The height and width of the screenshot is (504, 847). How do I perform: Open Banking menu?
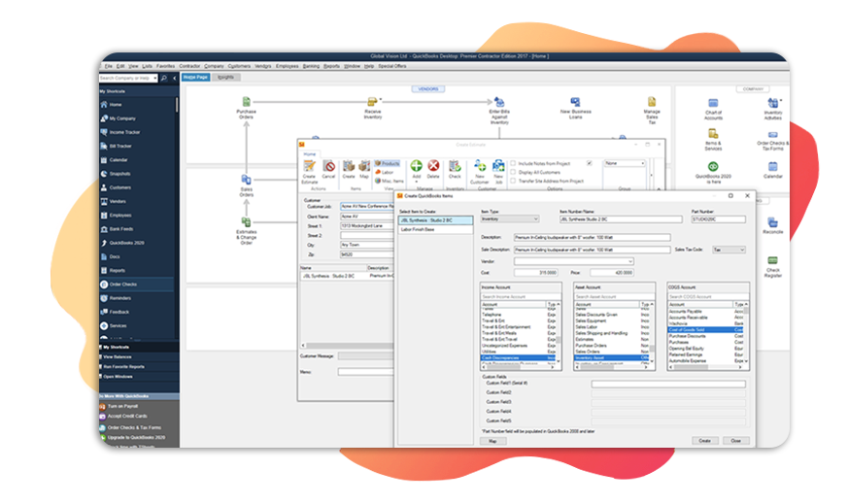[x=311, y=66]
